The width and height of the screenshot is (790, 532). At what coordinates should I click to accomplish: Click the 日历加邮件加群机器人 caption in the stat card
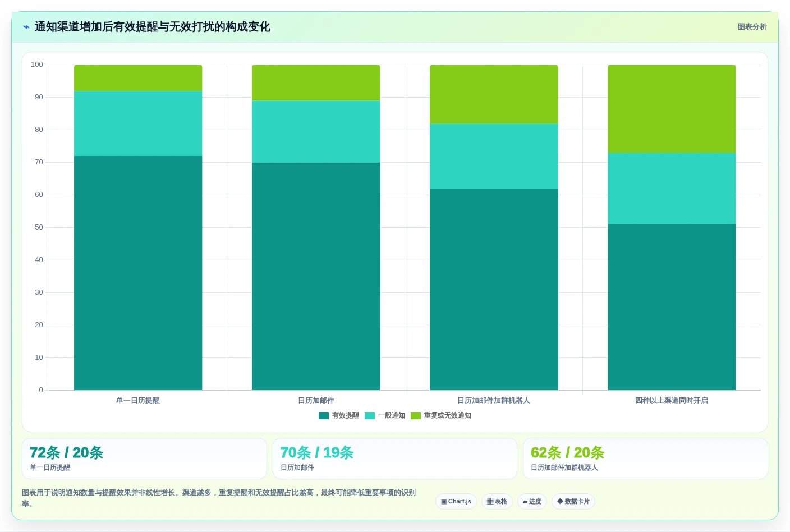564,467
